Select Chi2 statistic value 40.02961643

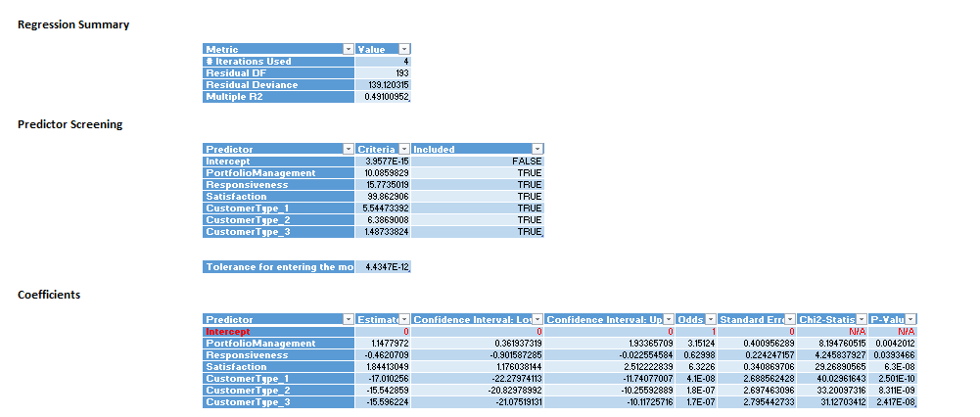(832, 379)
